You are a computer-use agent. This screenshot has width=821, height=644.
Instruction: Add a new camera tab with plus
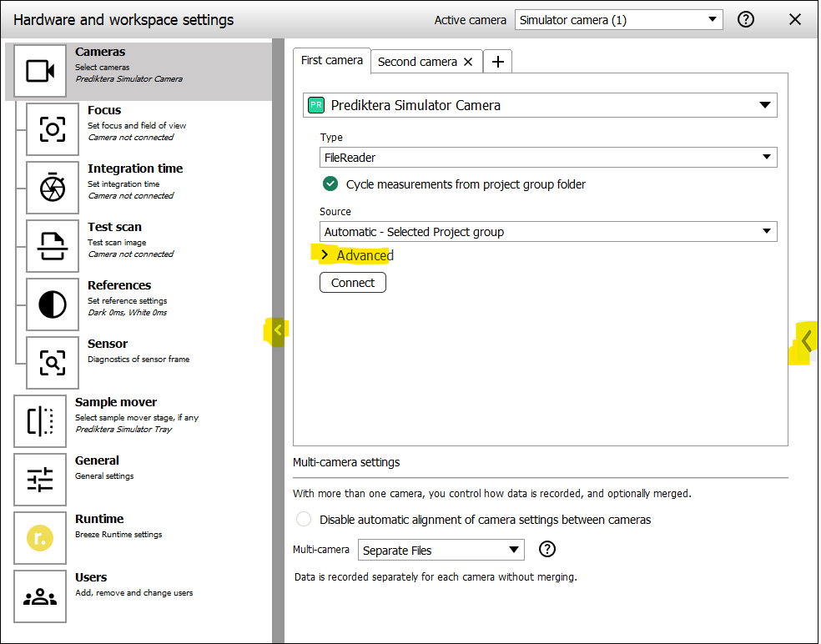click(497, 62)
